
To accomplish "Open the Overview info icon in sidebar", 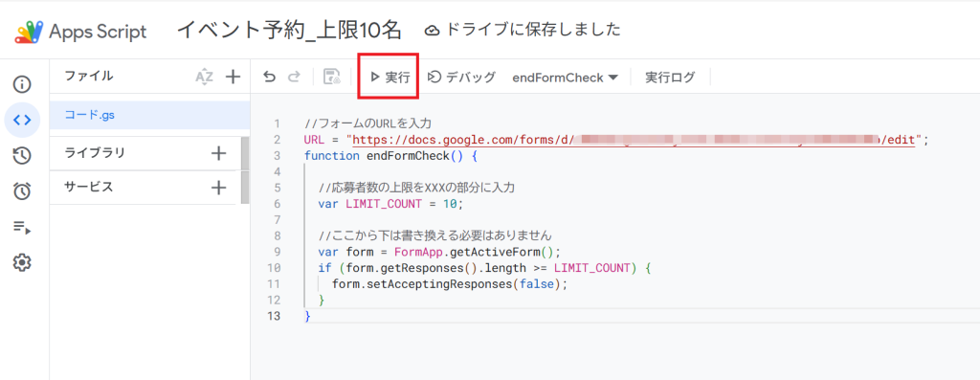I will (x=23, y=84).
